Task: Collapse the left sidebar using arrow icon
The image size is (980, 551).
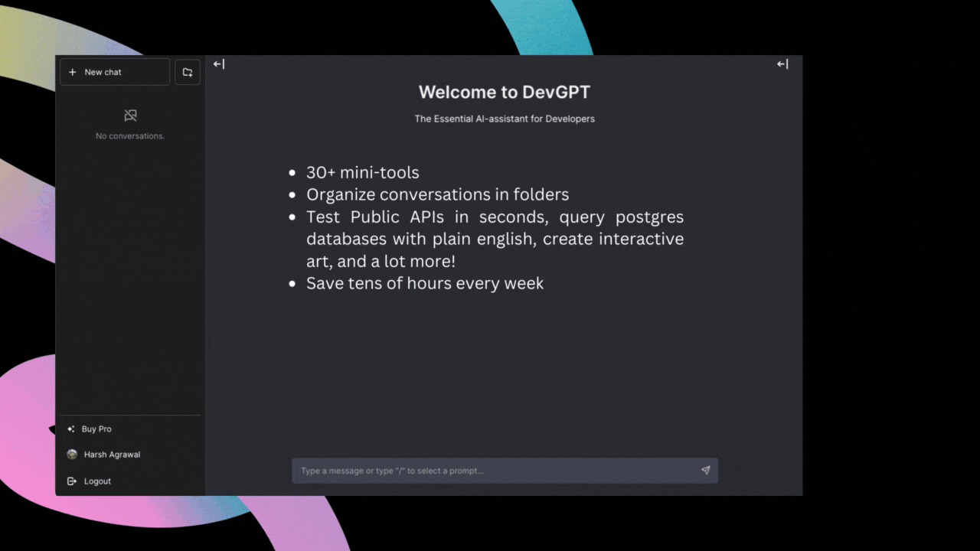Action: 219,64
